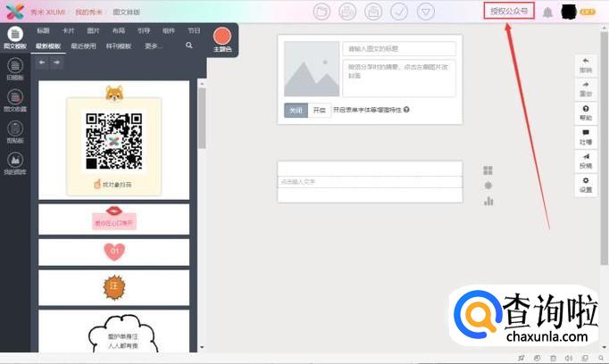Open the 帮助 help button
This screenshot has height=364, width=609.
tap(586, 113)
